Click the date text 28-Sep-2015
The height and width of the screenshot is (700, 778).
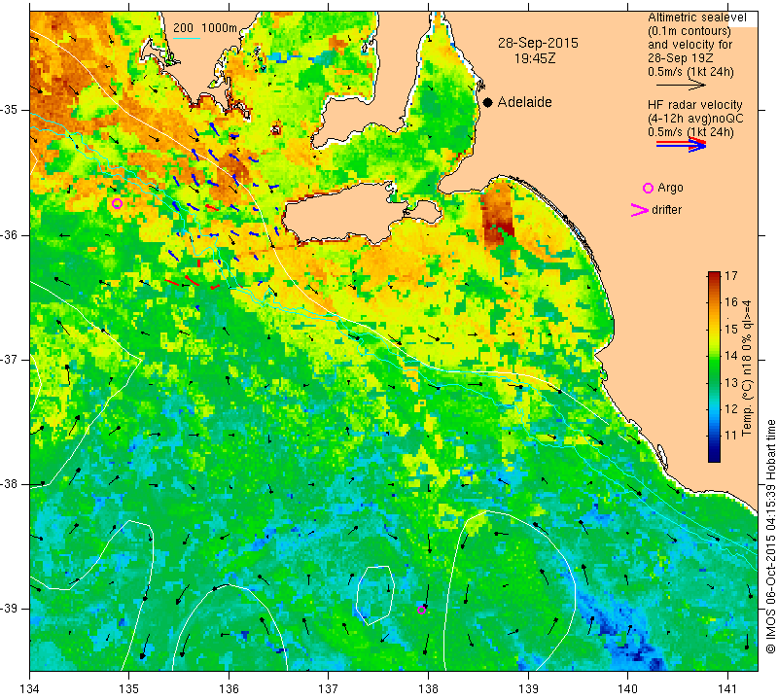tap(538, 43)
